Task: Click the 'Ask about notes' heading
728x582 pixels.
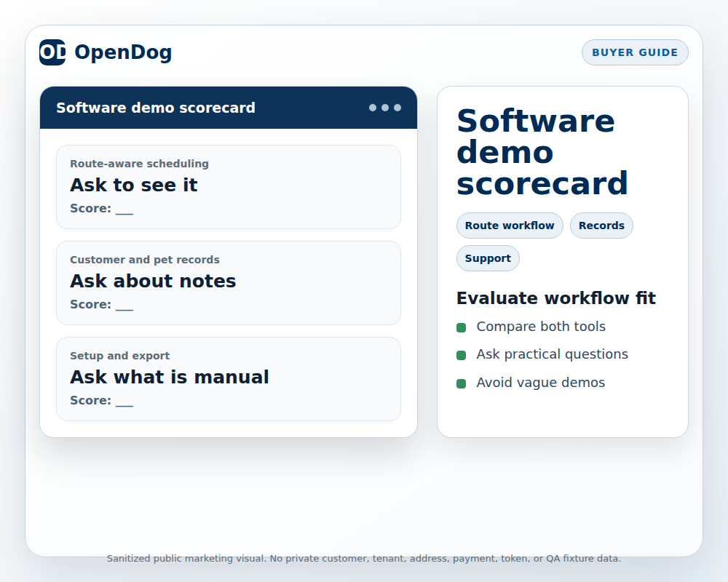Action: [x=153, y=282]
